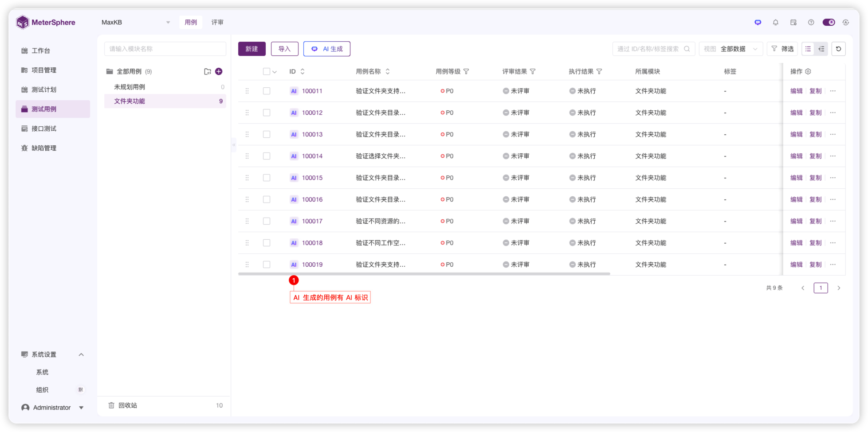Sort by 用例名称 column arrows
The width and height of the screenshot is (868, 432).
(x=388, y=71)
